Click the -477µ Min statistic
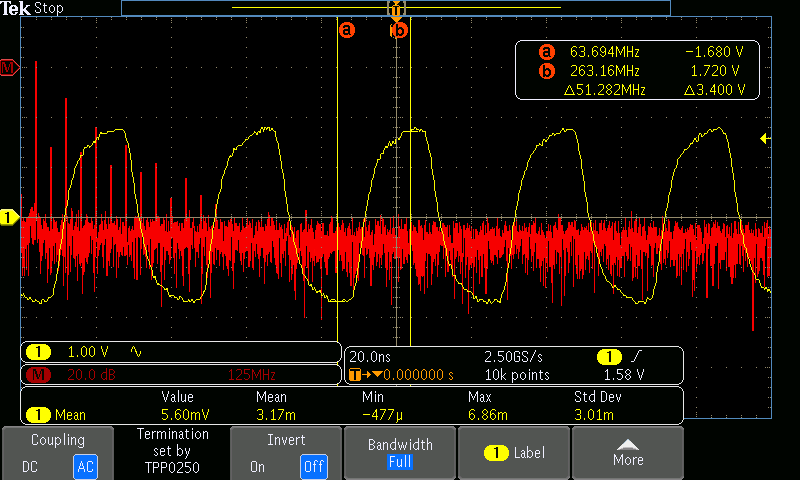Screen dimensions: 800x480 [382, 415]
